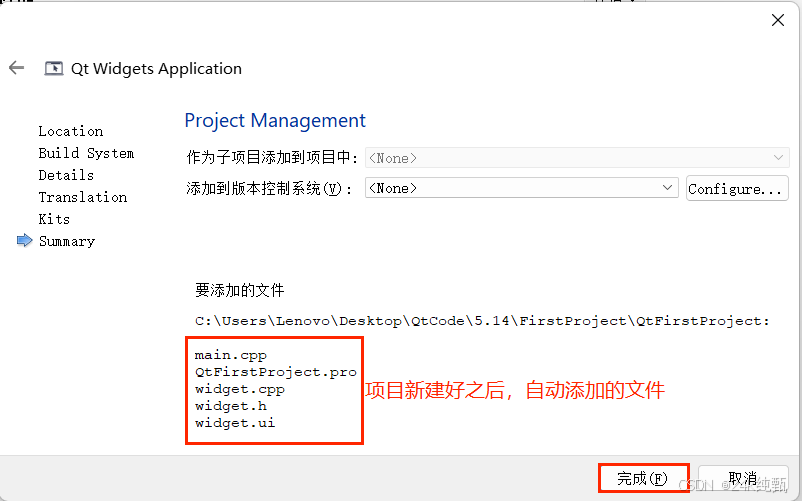The image size is (802, 501).
Task: Select the Translation wizard step
Action: (83, 197)
